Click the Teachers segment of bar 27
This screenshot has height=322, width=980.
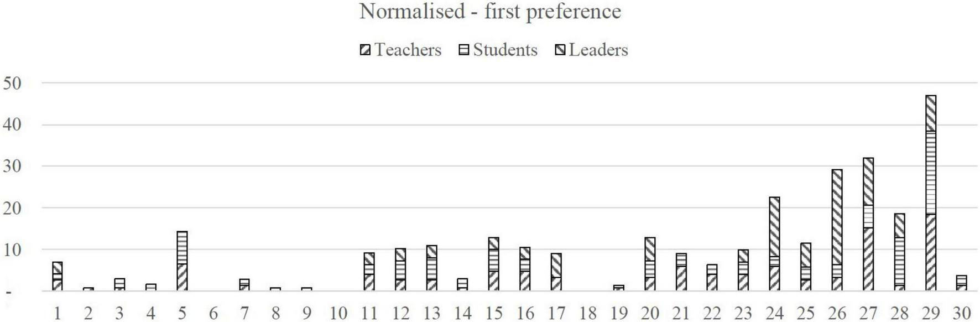868,259
